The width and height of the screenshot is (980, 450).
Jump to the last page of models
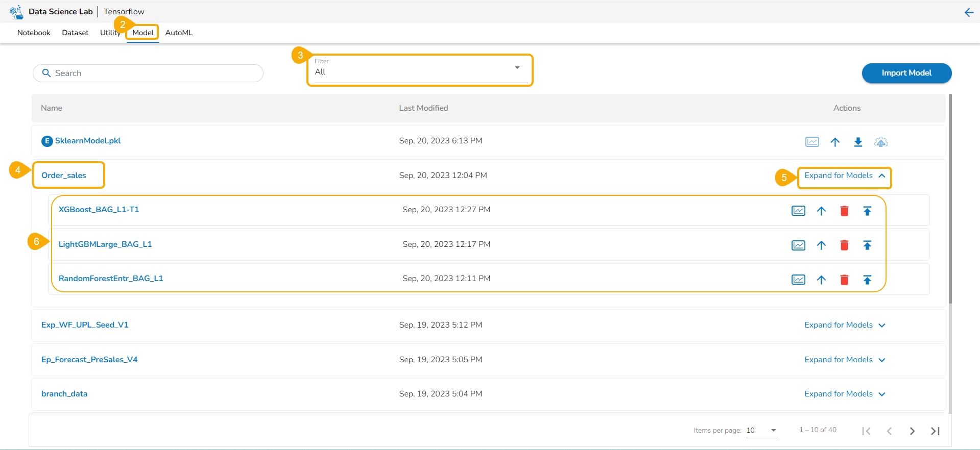pyautogui.click(x=935, y=431)
